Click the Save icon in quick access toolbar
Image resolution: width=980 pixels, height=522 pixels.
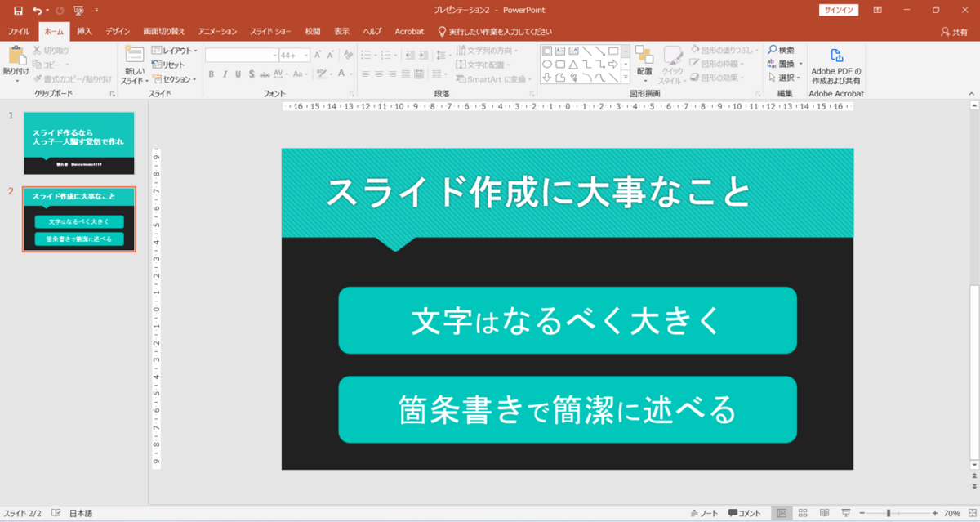click(18, 10)
